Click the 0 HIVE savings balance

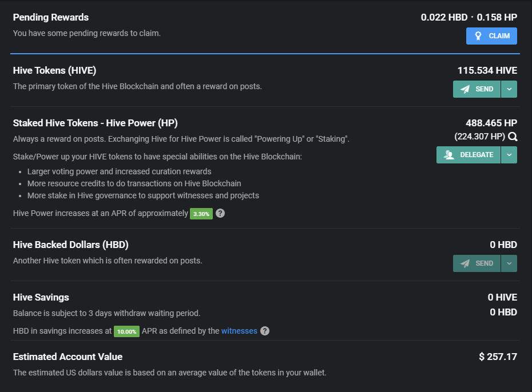pos(502,297)
